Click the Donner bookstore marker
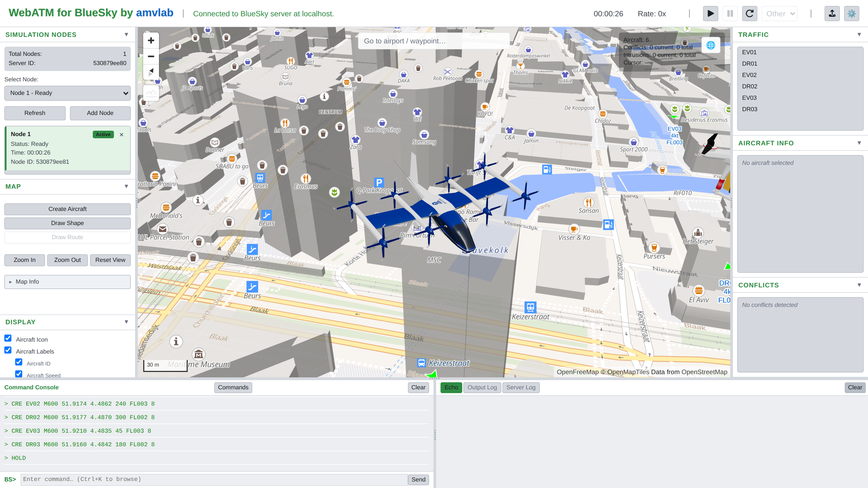868x488 pixels. tap(215, 142)
